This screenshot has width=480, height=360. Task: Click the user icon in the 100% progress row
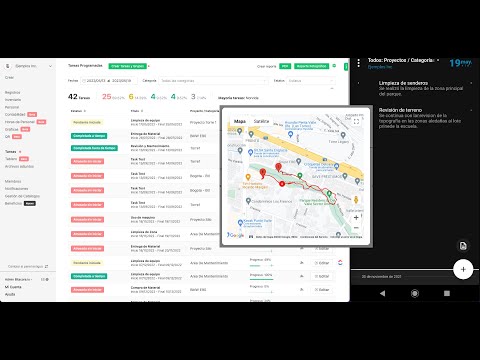[x=302, y=276]
